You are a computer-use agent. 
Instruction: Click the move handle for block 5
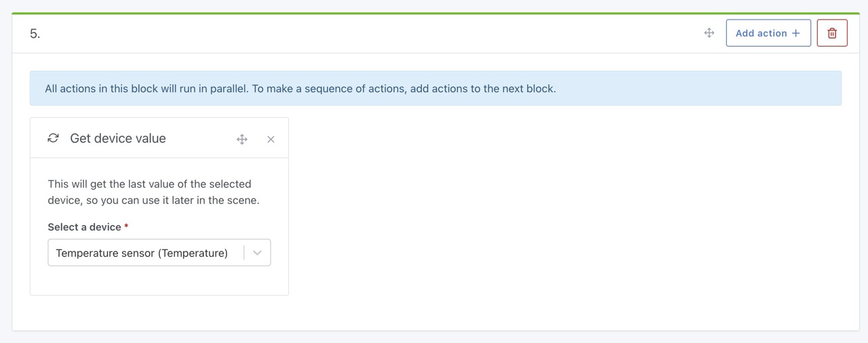click(709, 33)
